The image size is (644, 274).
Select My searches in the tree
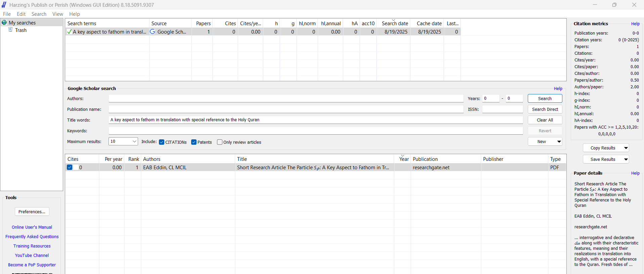click(x=22, y=22)
